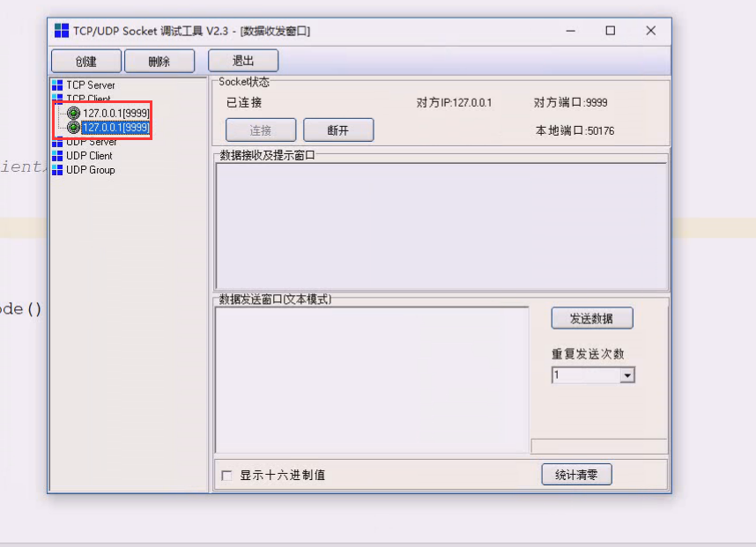Click the UDP Client node icon
The height and width of the screenshot is (547, 756).
point(58,155)
